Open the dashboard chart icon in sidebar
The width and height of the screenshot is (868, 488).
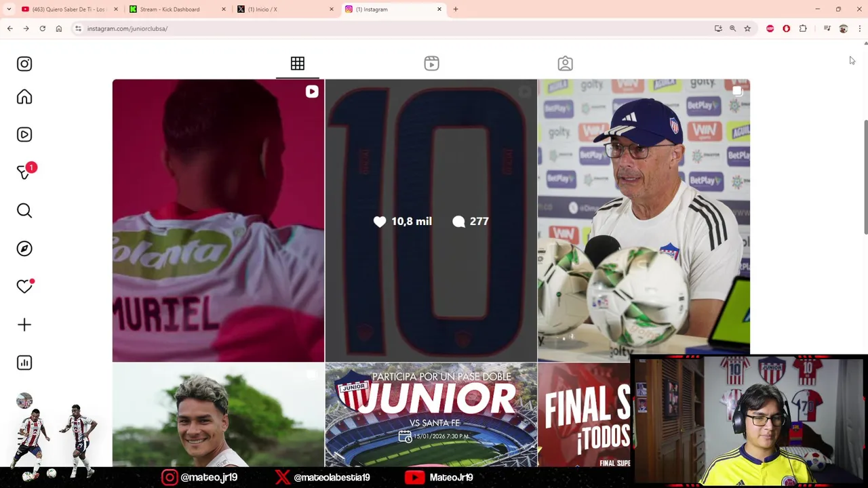pos(24,363)
